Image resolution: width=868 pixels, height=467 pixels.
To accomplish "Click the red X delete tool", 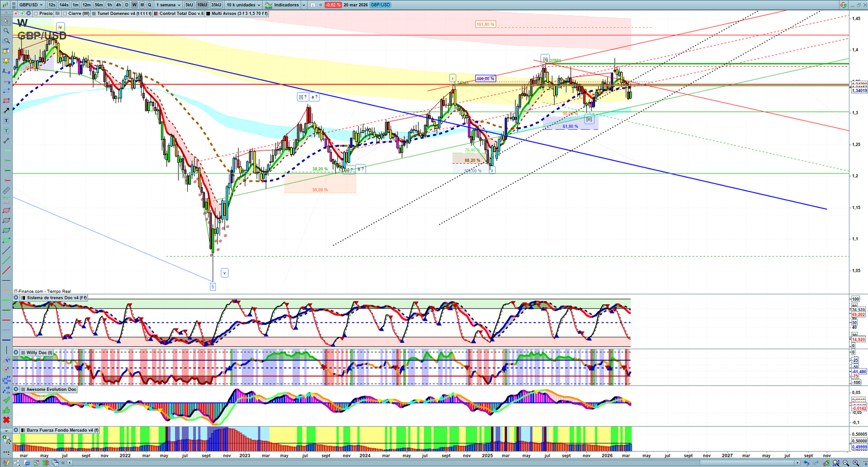I will coord(6,420).
